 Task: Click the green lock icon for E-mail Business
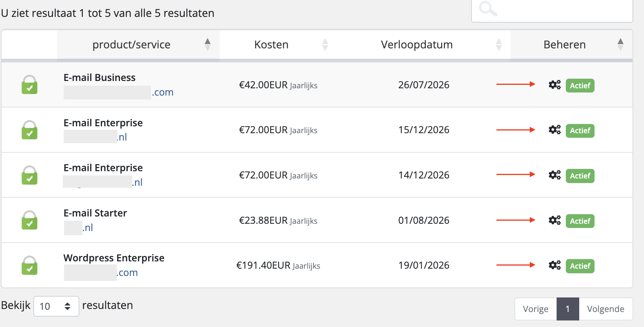pyautogui.click(x=30, y=85)
